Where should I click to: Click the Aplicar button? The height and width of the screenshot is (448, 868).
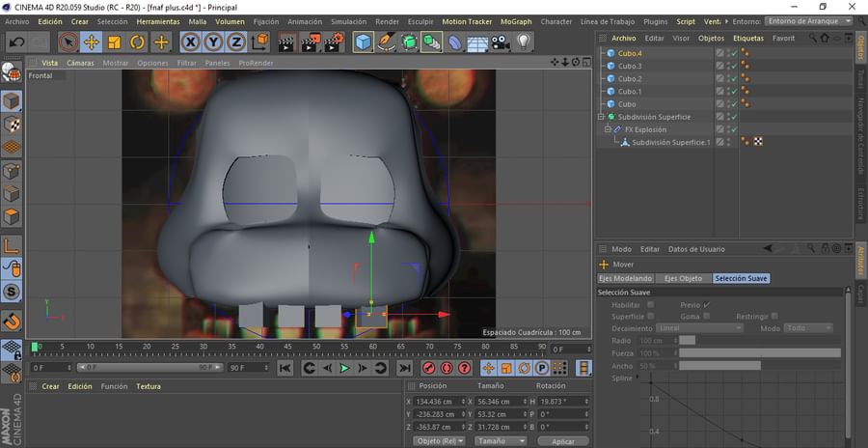pyautogui.click(x=563, y=440)
